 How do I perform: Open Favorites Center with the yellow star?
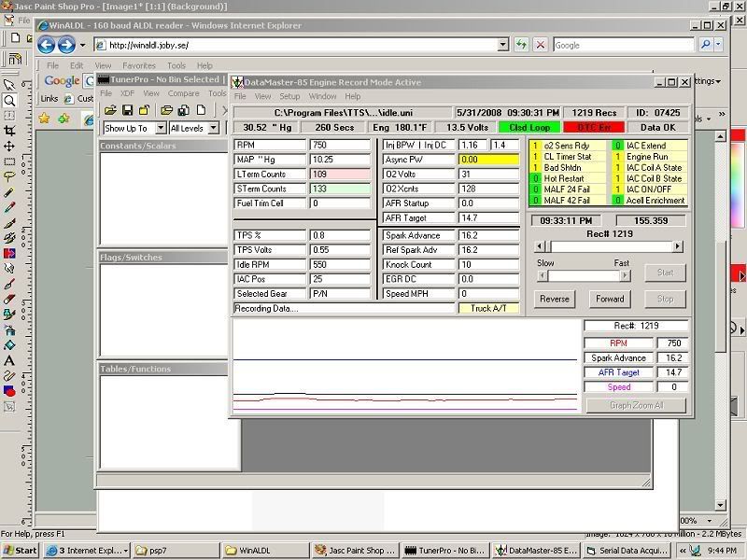(44, 118)
